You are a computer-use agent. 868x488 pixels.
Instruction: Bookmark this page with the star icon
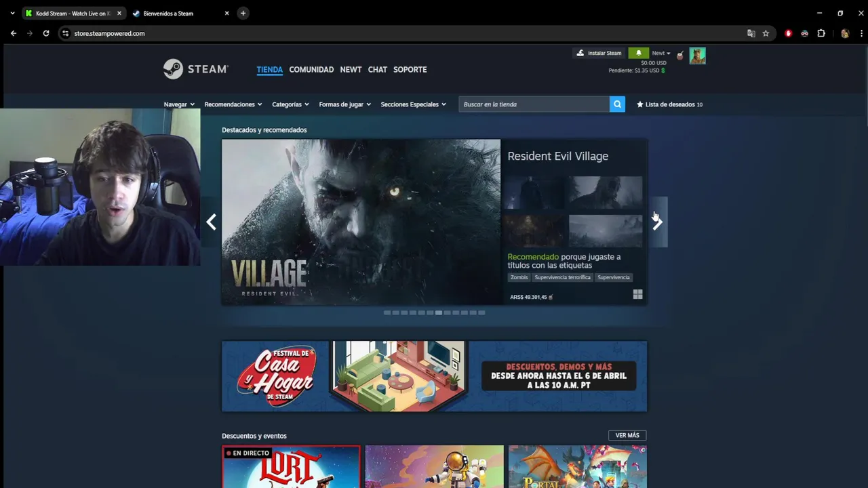[x=766, y=33]
